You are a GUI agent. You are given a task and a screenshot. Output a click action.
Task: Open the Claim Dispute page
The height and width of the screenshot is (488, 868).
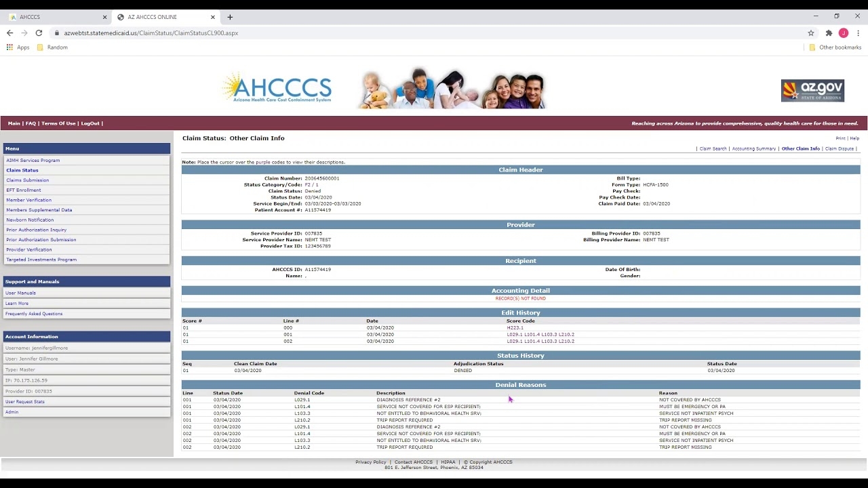click(840, 148)
